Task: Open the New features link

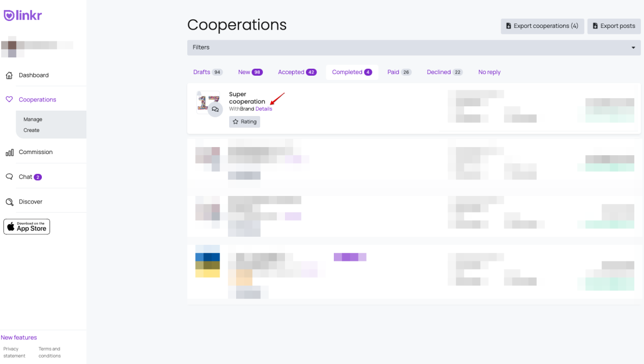Action: point(19,338)
